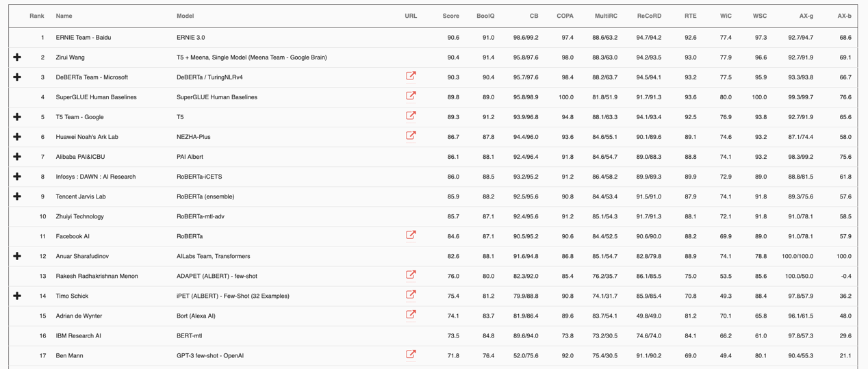Sort by the Model column header

point(185,16)
